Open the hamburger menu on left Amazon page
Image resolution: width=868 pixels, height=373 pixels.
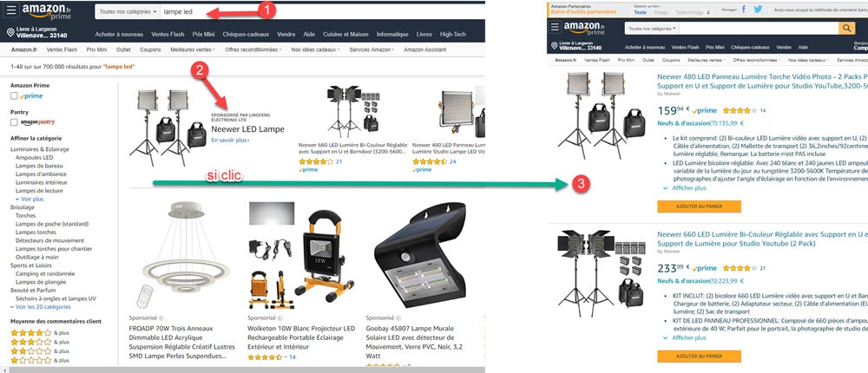pos(11,10)
